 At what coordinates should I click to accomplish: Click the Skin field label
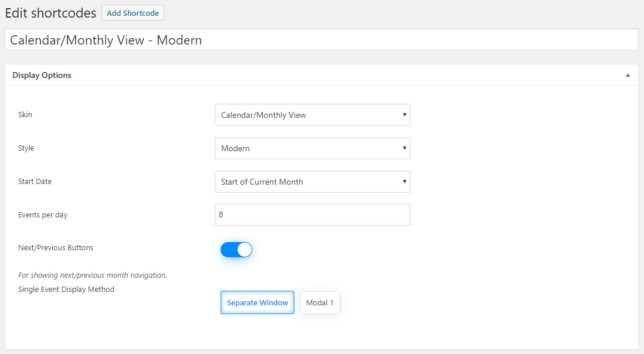click(x=25, y=115)
